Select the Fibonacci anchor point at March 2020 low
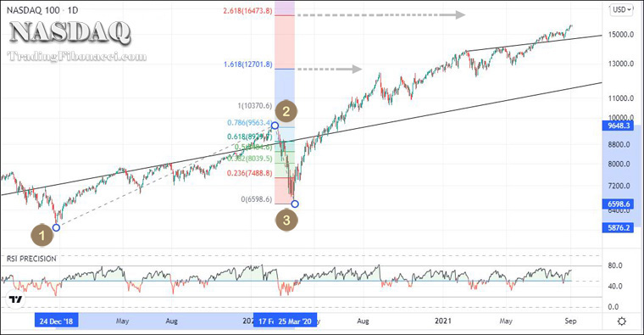 coord(295,204)
